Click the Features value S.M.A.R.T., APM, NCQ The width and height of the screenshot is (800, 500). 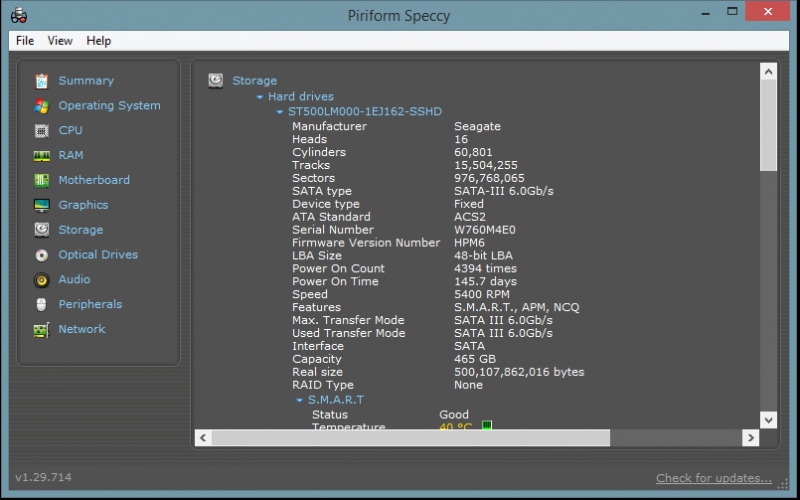coord(516,308)
